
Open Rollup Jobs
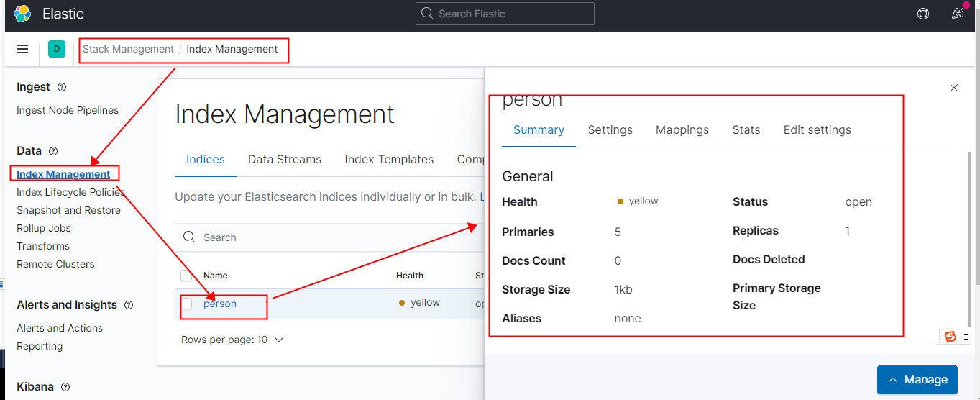pyautogui.click(x=44, y=228)
